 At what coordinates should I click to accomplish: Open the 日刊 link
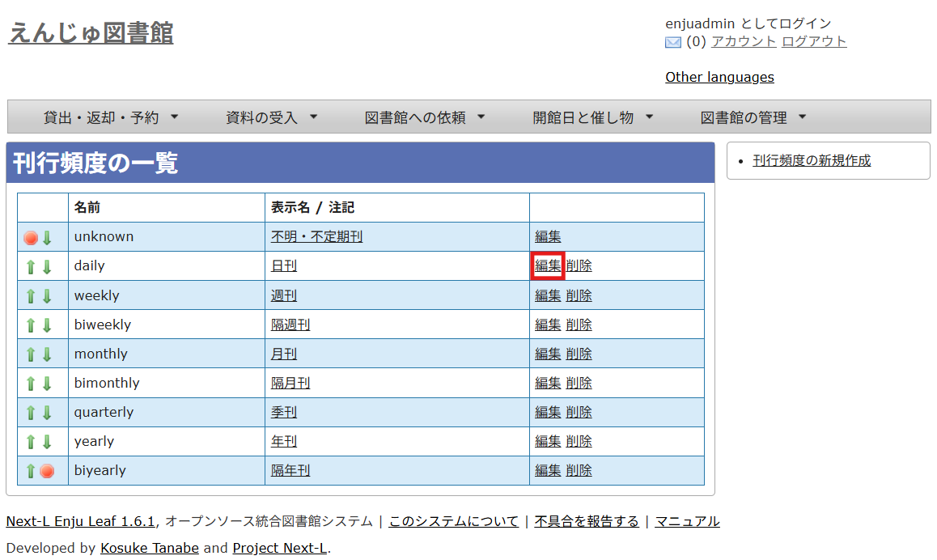tap(284, 266)
